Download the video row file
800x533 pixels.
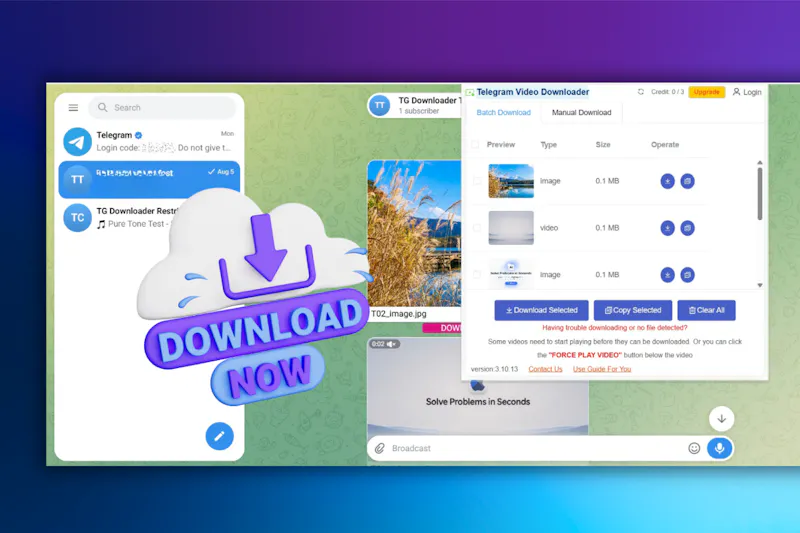click(x=667, y=228)
